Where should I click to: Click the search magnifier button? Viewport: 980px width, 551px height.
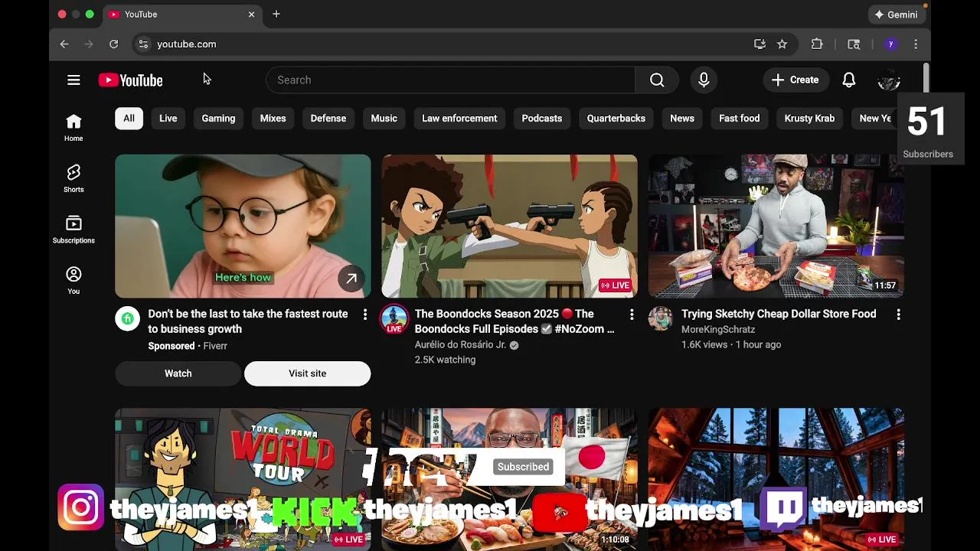click(657, 80)
